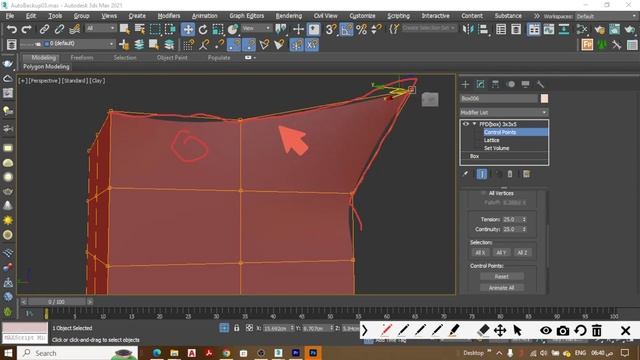Open the Modifiers menu
This screenshot has width=640, height=360.
[169, 16]
